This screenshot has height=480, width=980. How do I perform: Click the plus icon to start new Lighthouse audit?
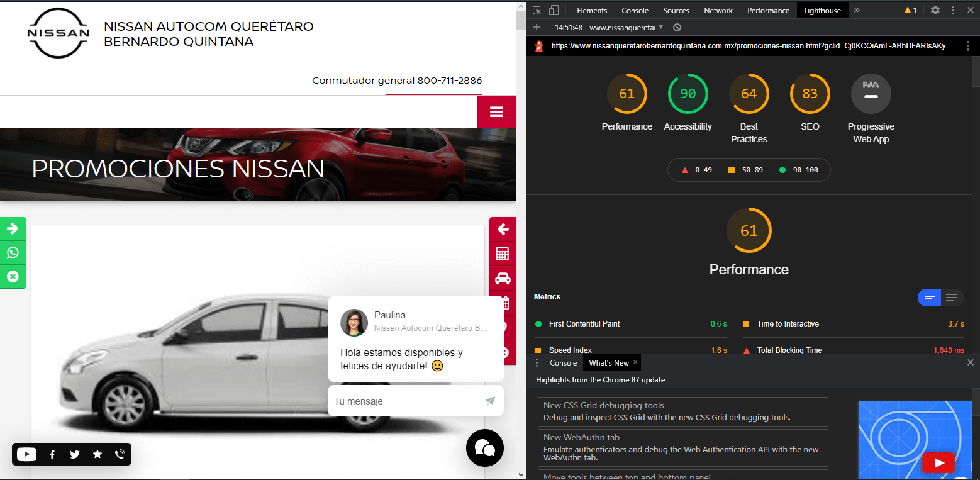[536, 27]
